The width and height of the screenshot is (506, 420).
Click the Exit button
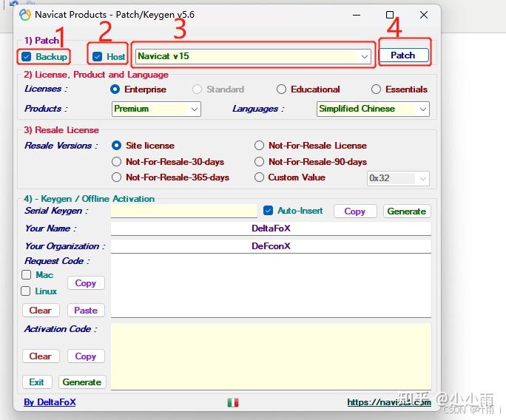37,382
